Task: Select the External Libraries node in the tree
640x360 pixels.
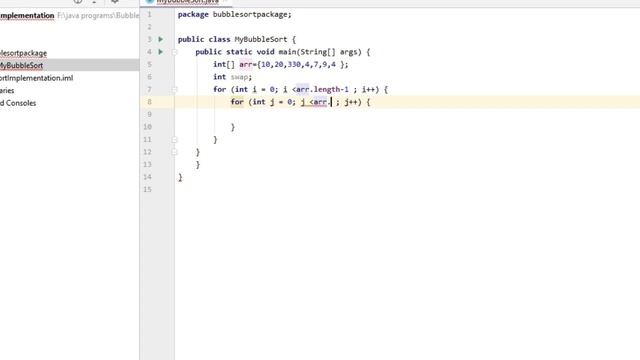Action: pos(7,91)
